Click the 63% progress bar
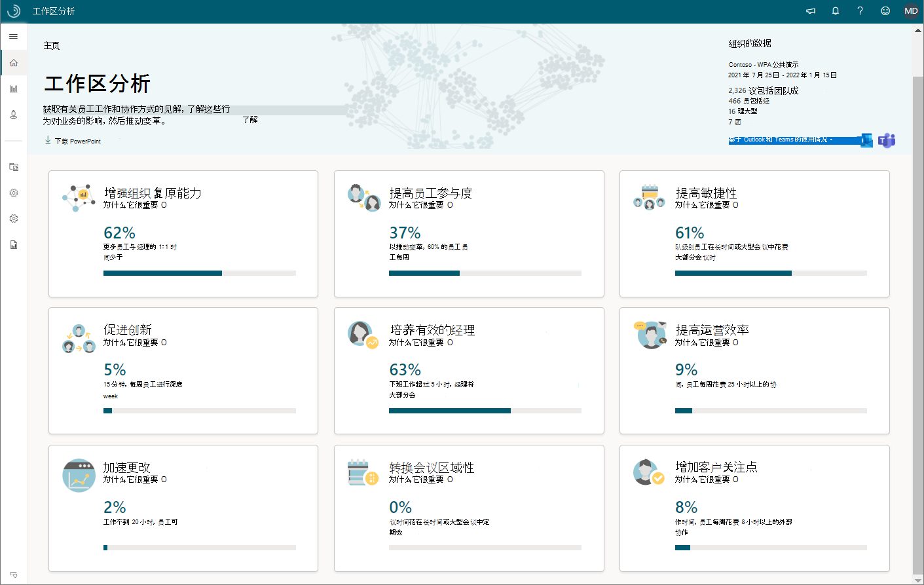The image size is (924, 585). (485, 411)
